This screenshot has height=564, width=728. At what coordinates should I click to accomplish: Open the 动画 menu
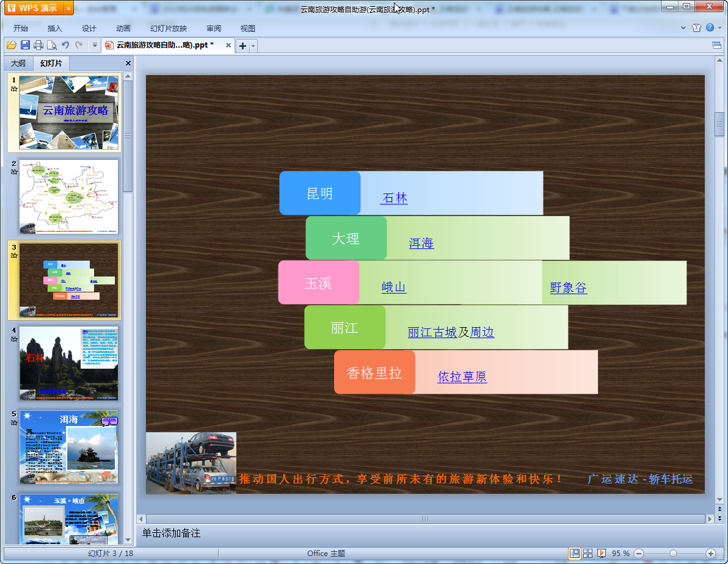(x=123, y=28)
